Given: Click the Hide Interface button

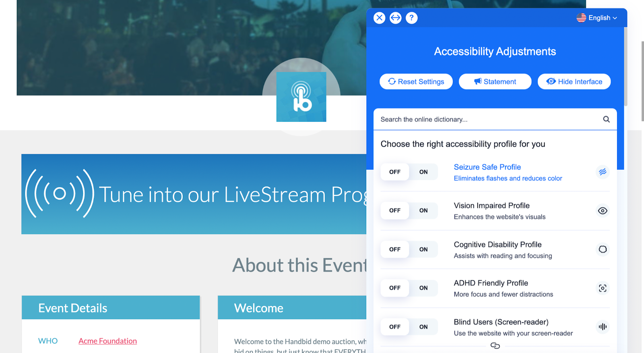Looking at the screenshot, I should (x=574, y=81).
